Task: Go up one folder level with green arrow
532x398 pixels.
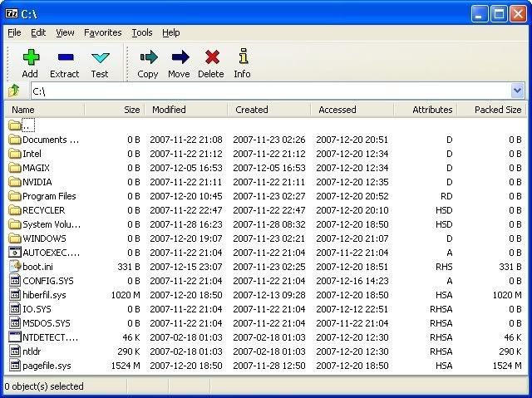Action: [14, 91]
